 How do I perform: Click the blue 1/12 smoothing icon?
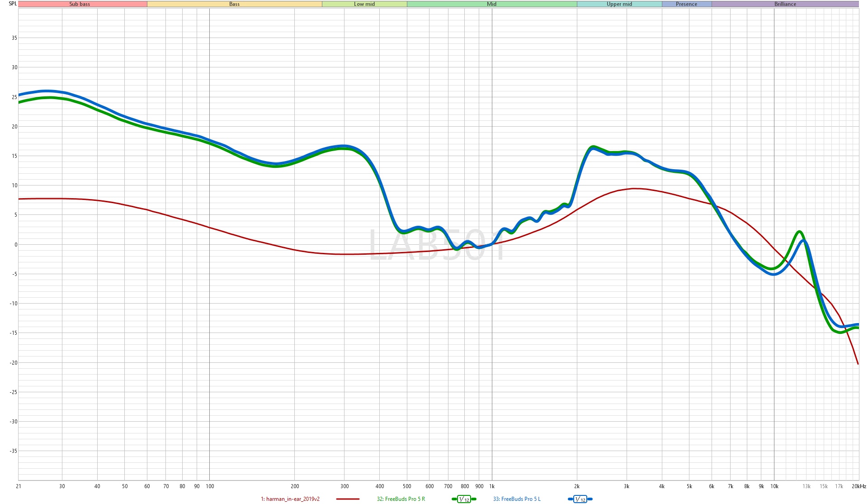coord(580,499)
